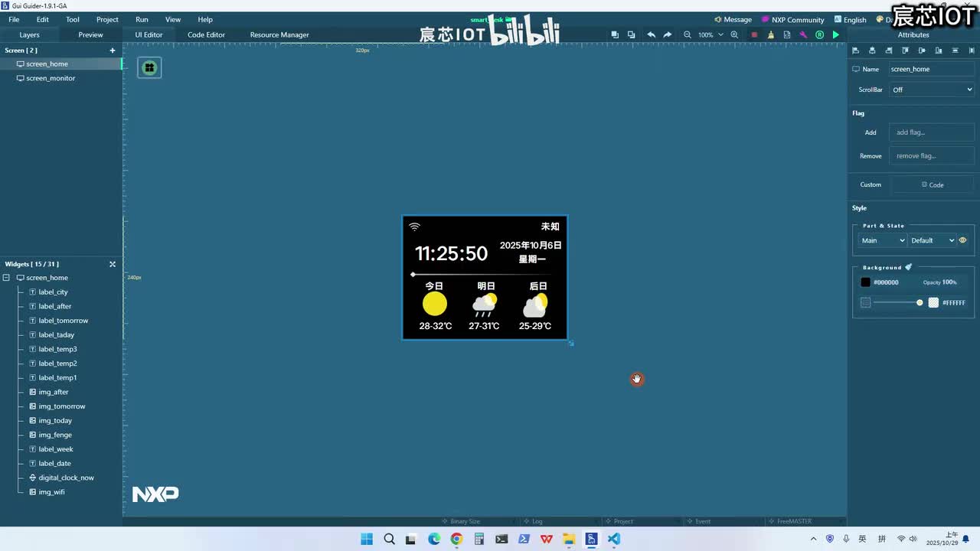The height and width of the screenshot is (551, 980).
Task: Select label_city in the widget tree
Action: coord(53,292)
